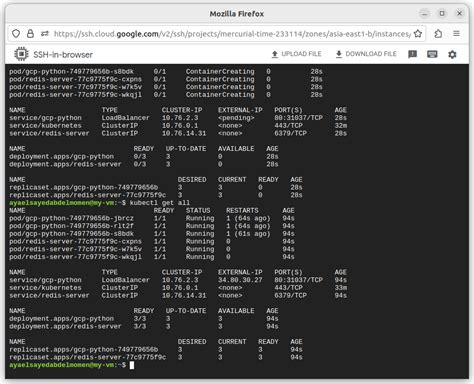Click the SSH-in-browser chip logo

point(21,54)
